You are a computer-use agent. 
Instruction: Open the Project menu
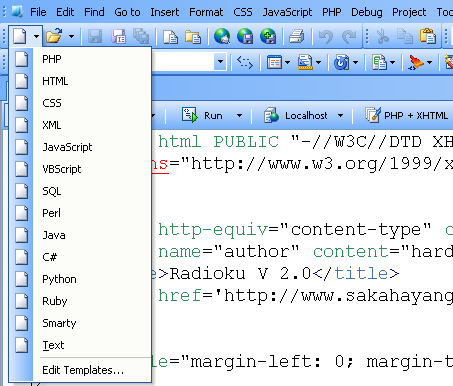click(409, 12)
